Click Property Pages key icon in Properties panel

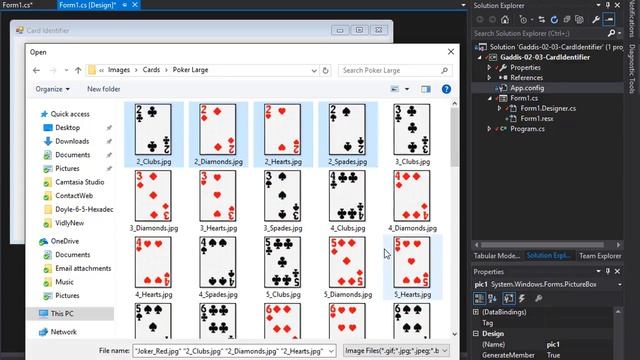coord(538,298)
